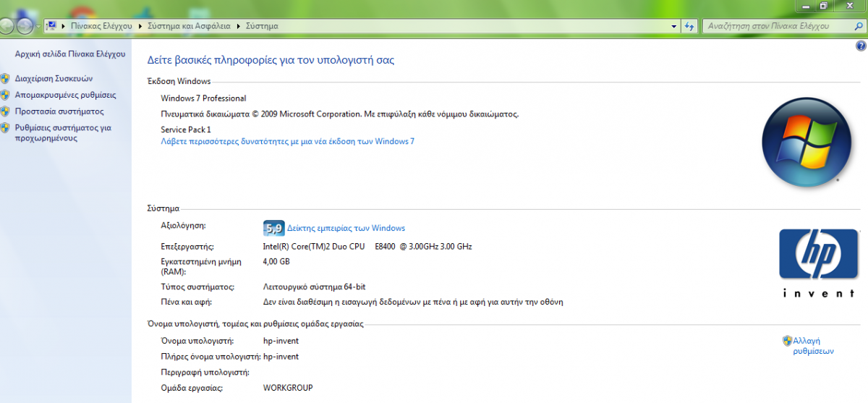Image resolution: width=868 pixels, height=403 pixels.
Task: Click the HP invent logo image
Action: tap(818, 263)
